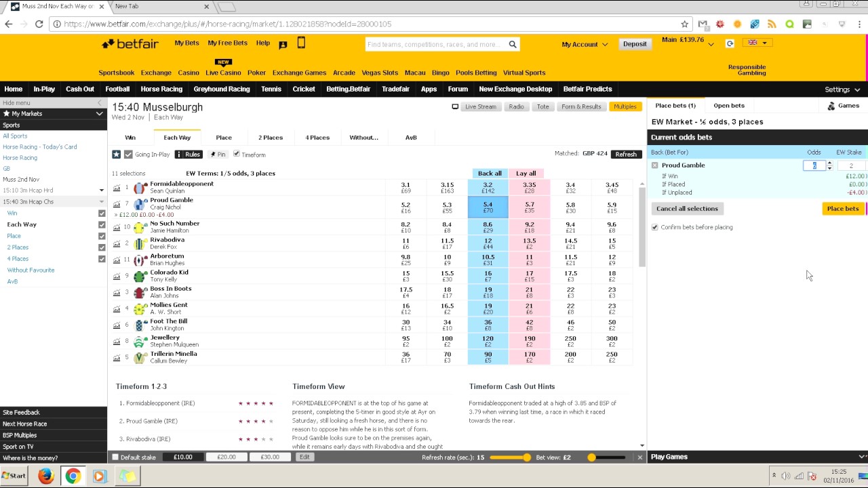Click the betfair logo
The width and height of the screenshot is (868, 488).
pos(130,44)
